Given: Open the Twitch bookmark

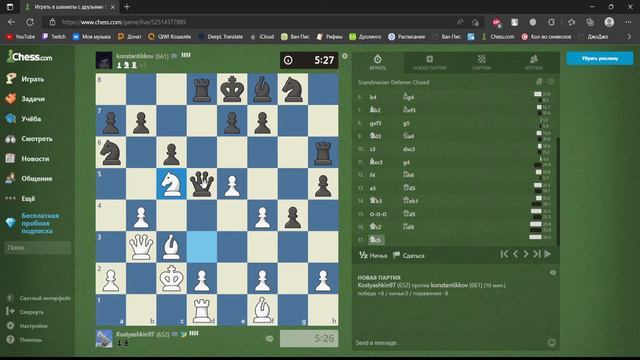Looking at the screenshot, I should 54,37.
